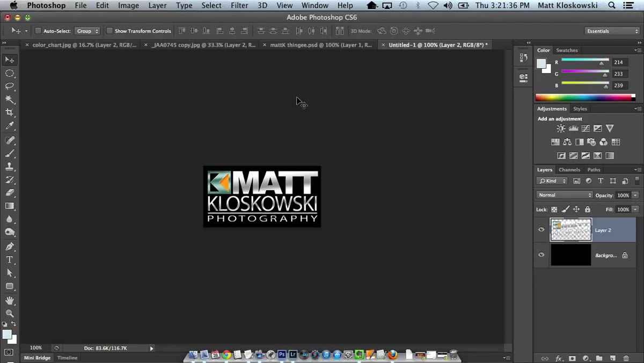Select the Move tool in toolbox

point(10,60)
